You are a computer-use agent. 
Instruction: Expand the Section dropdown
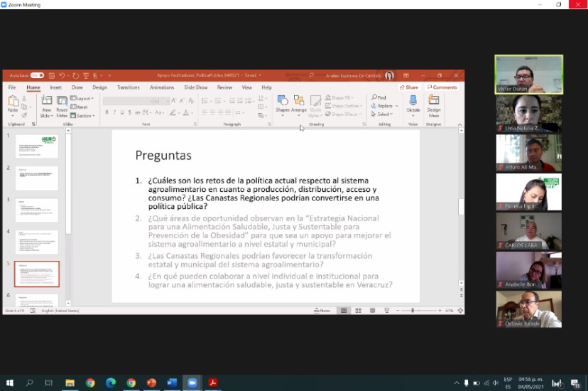coord(84,115)
